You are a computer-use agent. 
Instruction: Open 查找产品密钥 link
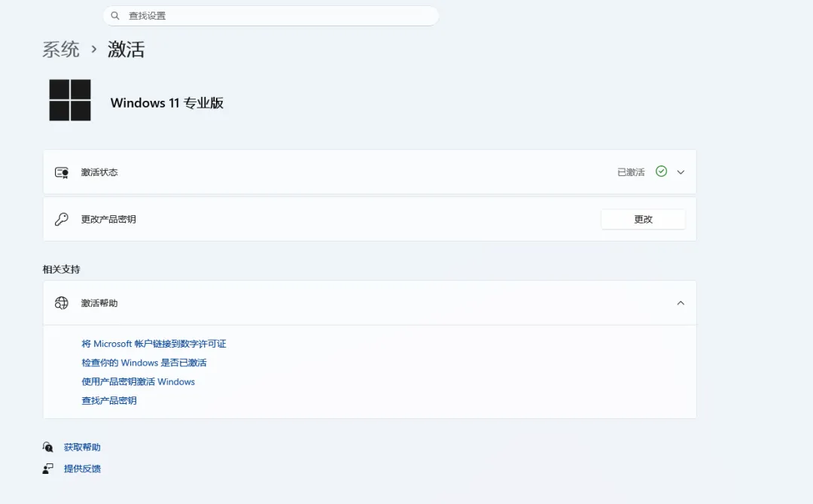tap(109, 400)
